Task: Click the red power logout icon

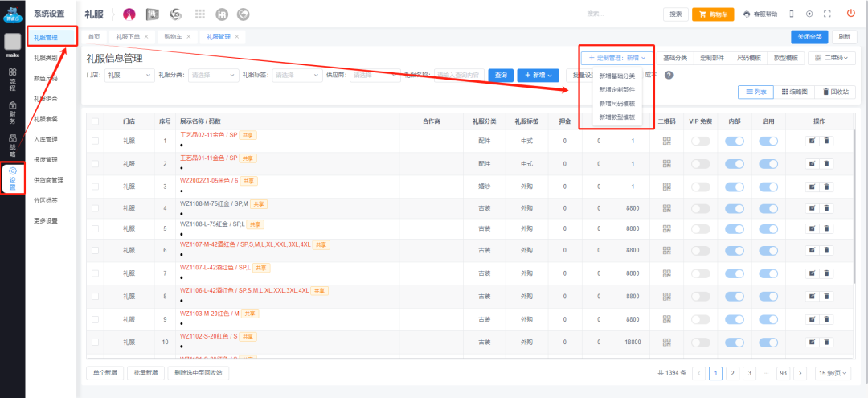Action: click(x=851, y=14)
